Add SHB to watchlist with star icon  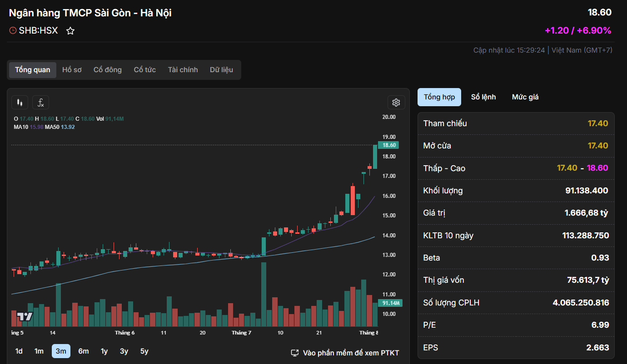(70, 31)
